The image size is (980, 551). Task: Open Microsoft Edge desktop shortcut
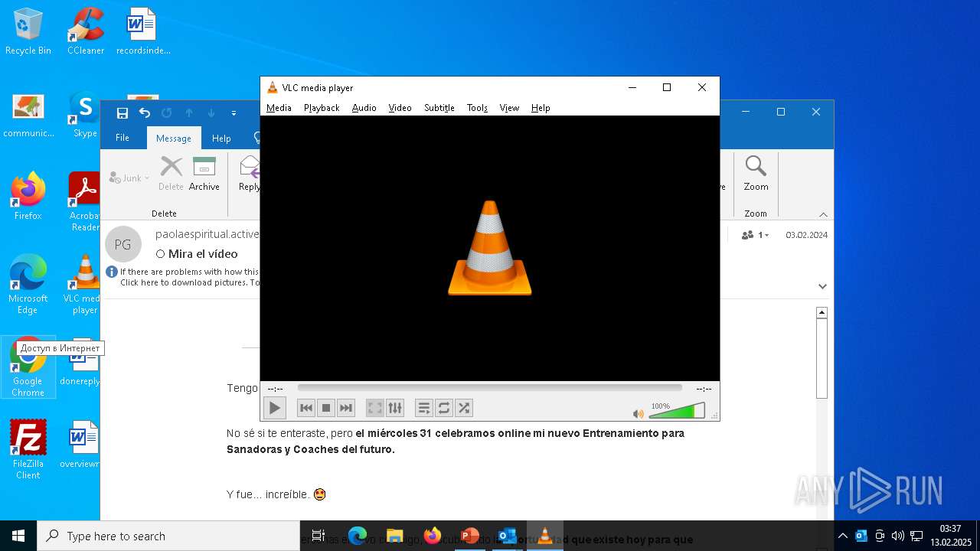click(x=28, y=285)
